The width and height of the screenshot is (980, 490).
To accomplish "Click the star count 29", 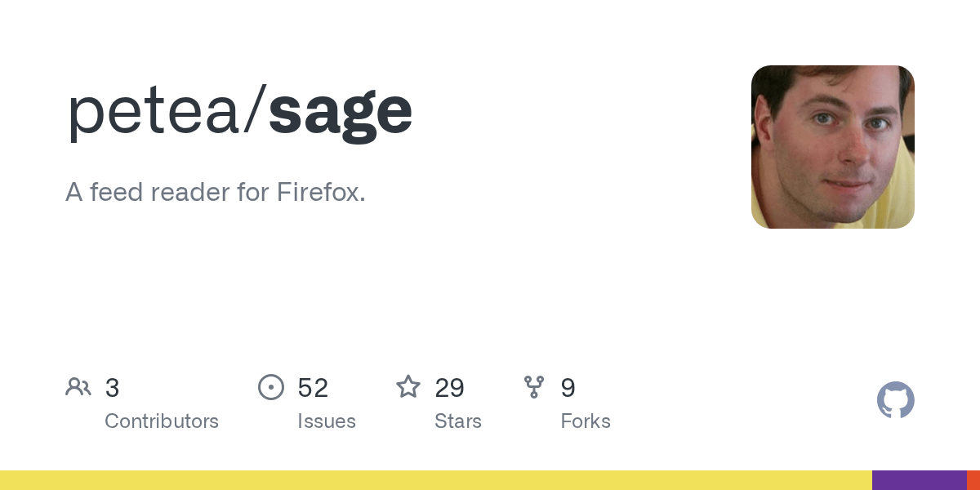I will coord(450,388).
